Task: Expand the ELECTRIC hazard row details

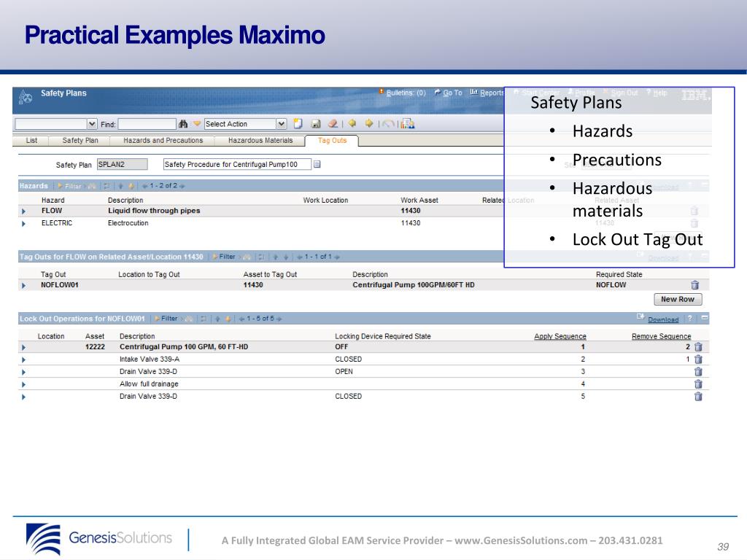Action: coord(23,223)
